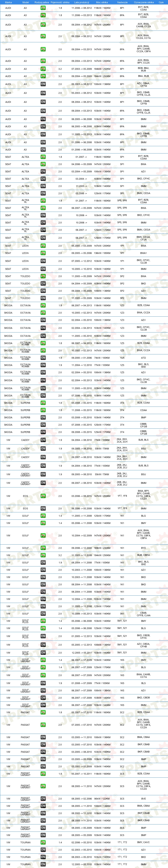
Task: Click engine code cell 'BWA, CAWB, CCTA'
Action: [x=143, y=676]
